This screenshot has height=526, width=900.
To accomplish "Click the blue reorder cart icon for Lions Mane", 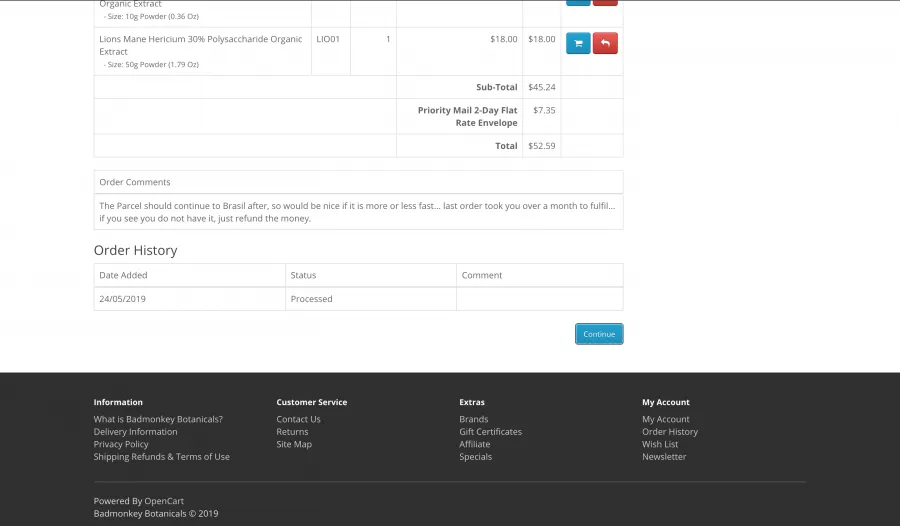I will (578, 43).
